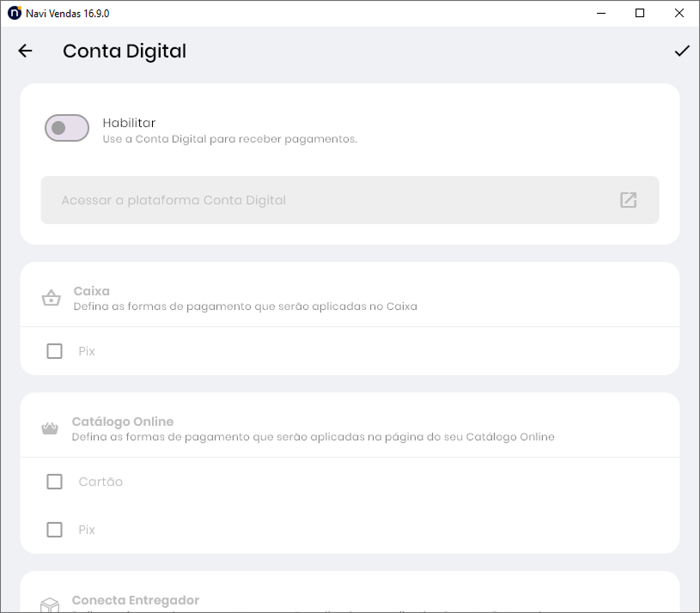Screen dimensions: 700x613
Task: Select the Catálogo Online section heading
Action: tap(123, 422)
